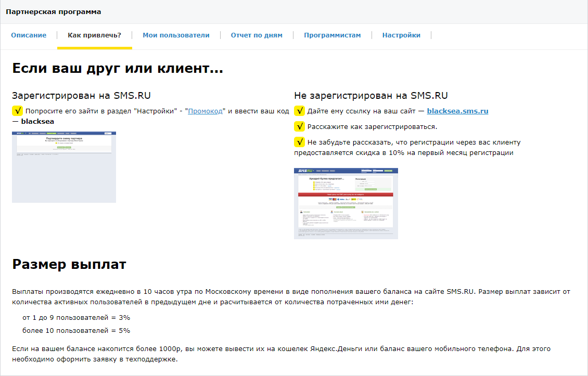Click checkmark icon beside Расскажите как зарегистрироваться

click(299, 127)
